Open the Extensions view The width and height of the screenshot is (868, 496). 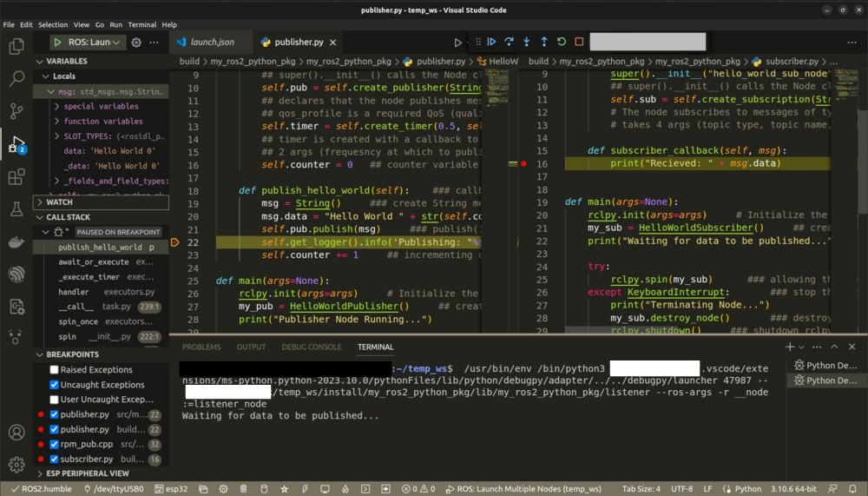(16, 177)
